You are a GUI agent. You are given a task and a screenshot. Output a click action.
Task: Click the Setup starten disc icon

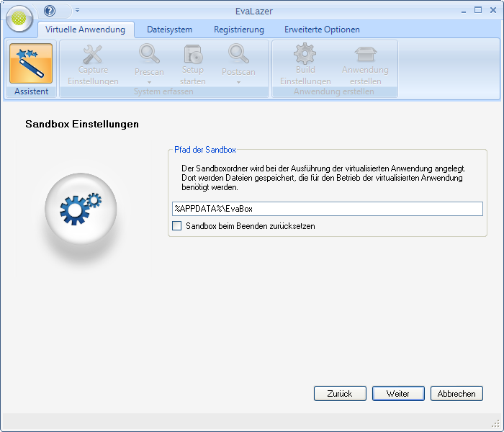coord(192,55)
